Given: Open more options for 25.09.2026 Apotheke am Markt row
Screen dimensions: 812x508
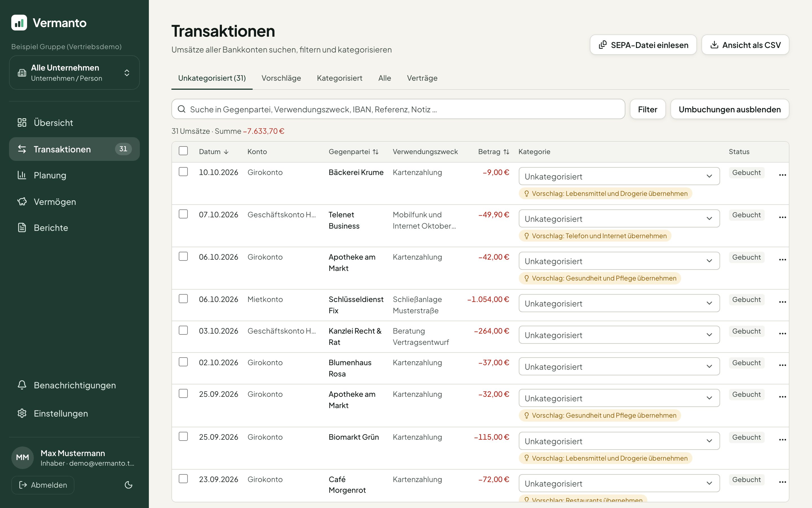Looking at the screenshot, I should click(x=782, y=397).
